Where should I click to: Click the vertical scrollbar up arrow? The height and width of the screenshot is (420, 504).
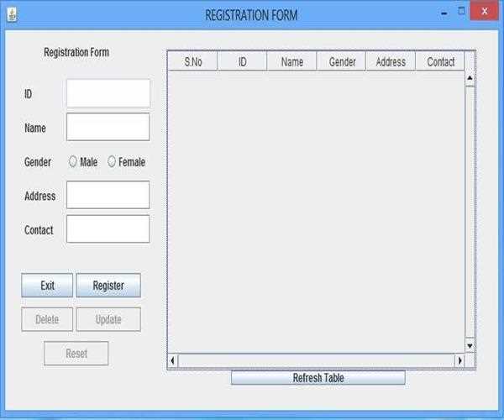tap(470, 80)
